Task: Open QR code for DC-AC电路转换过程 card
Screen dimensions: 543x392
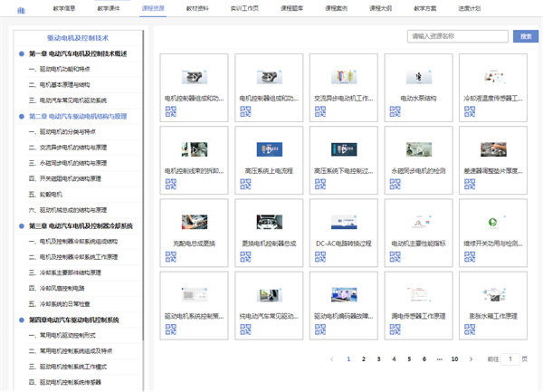Action: pyautogui.click(x=320, y=256)
